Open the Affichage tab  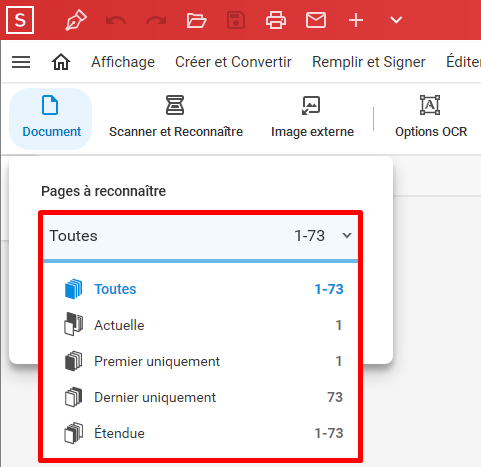click(x=123, y=62)
